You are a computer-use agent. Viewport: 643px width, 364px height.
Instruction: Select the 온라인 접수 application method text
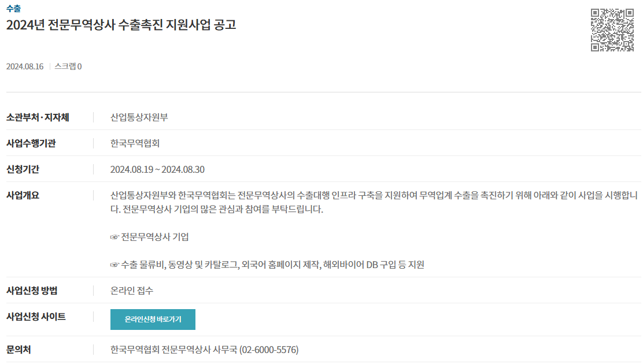(x=132, y=291)
